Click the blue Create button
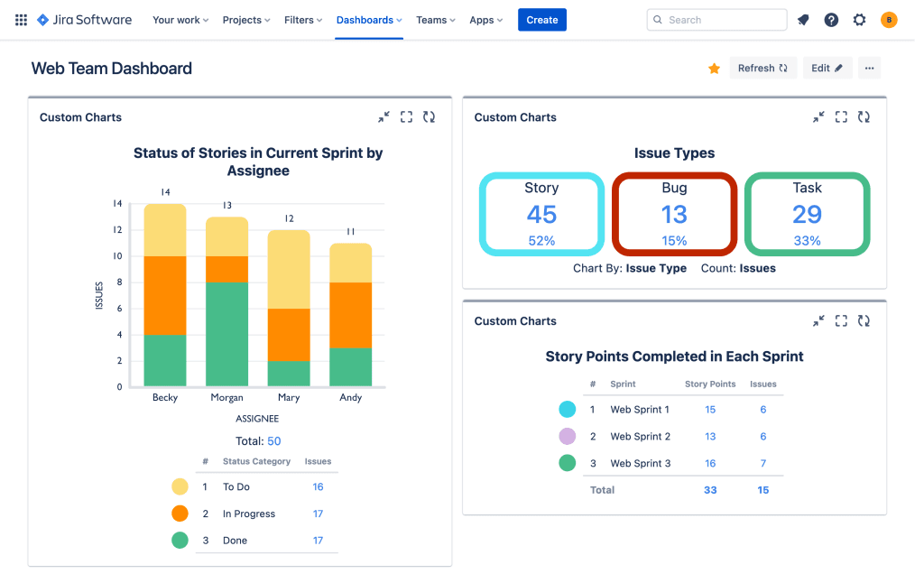The height and width of the screenshot is (583, 924). 542,20
